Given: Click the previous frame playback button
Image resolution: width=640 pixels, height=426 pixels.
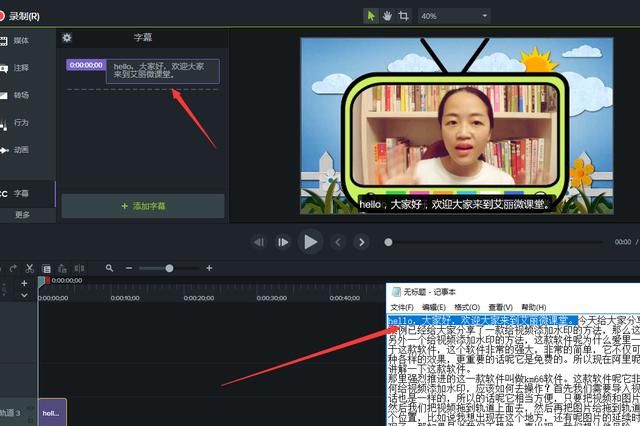Looking at the screenshot, I should point(258,242).
